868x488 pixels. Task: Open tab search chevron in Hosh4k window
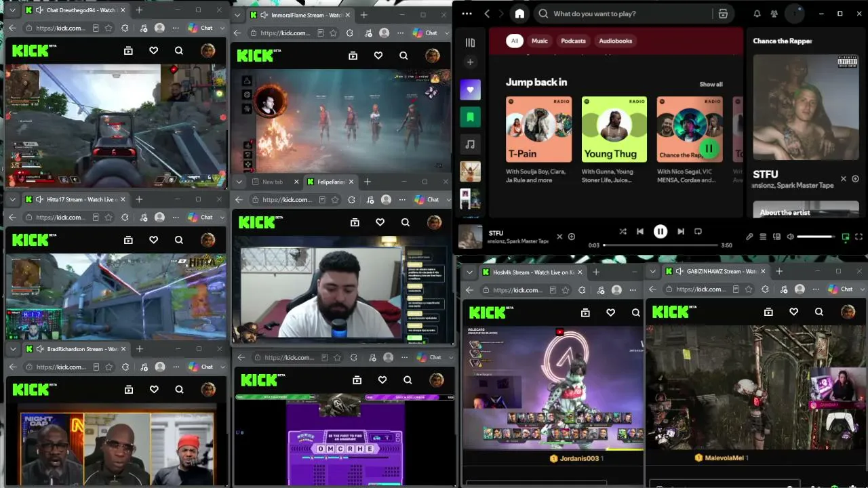coord(469,272)
